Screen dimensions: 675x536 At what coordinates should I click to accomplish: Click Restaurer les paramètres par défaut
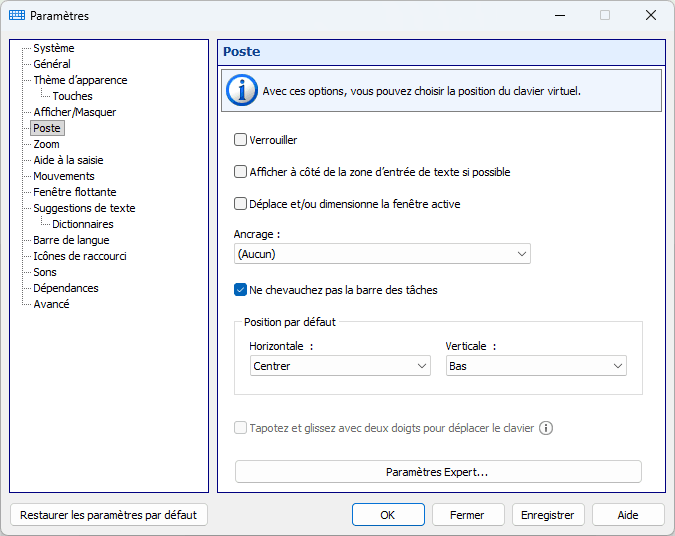(108, 515)
